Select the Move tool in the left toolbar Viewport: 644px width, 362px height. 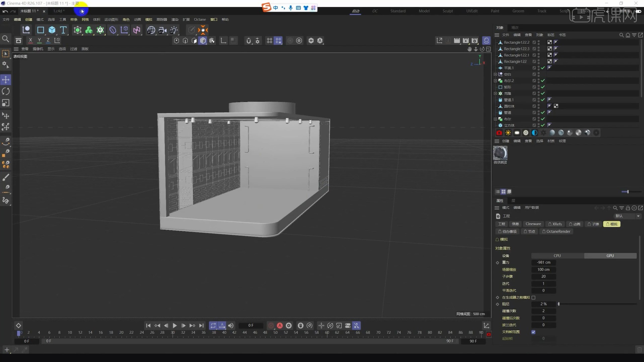(x=5, y=80)
